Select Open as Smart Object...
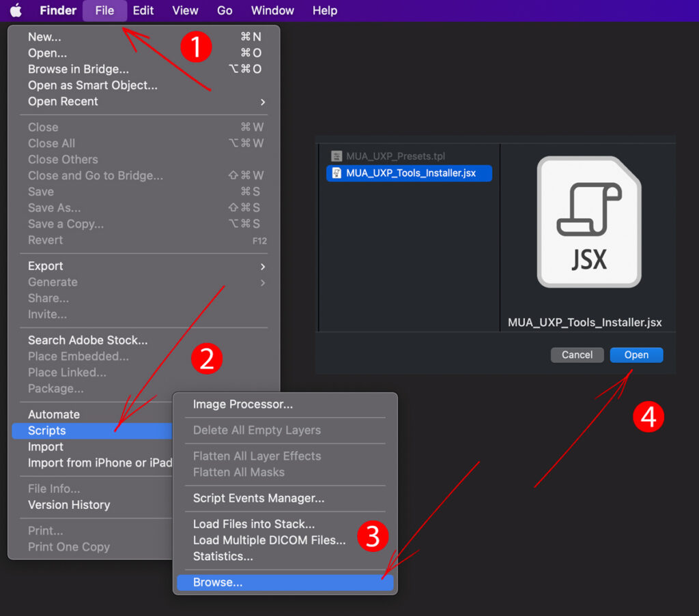Viewport: 699px width, 616px height. coord(144,85)
